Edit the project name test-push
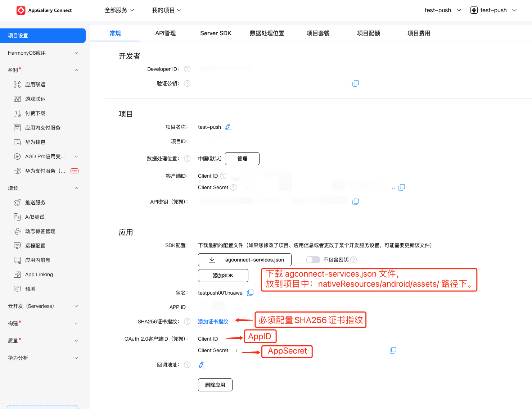 [x=228, y=127]
